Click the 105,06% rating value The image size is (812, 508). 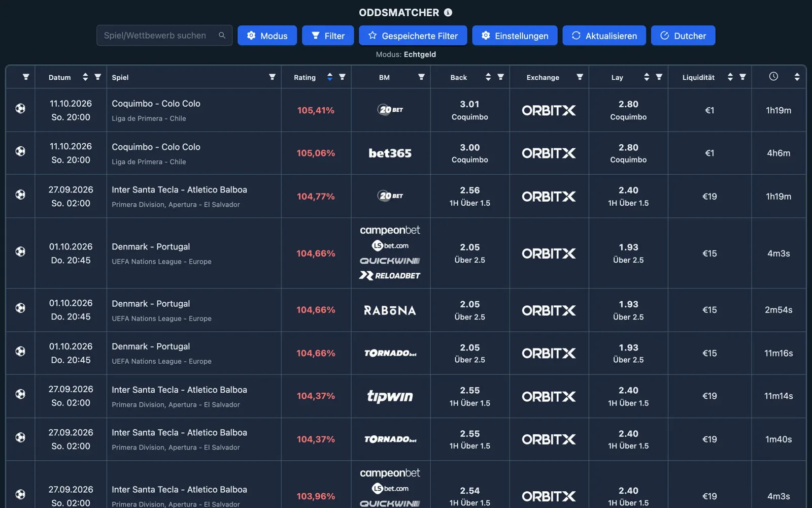[x=316, y=153]
